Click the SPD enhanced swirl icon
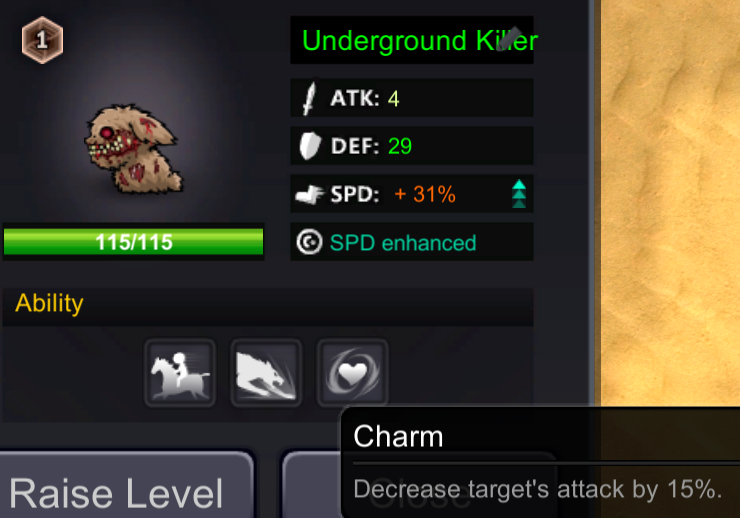The height and width of the screenshot is (518, 740). tap(309, 242)
